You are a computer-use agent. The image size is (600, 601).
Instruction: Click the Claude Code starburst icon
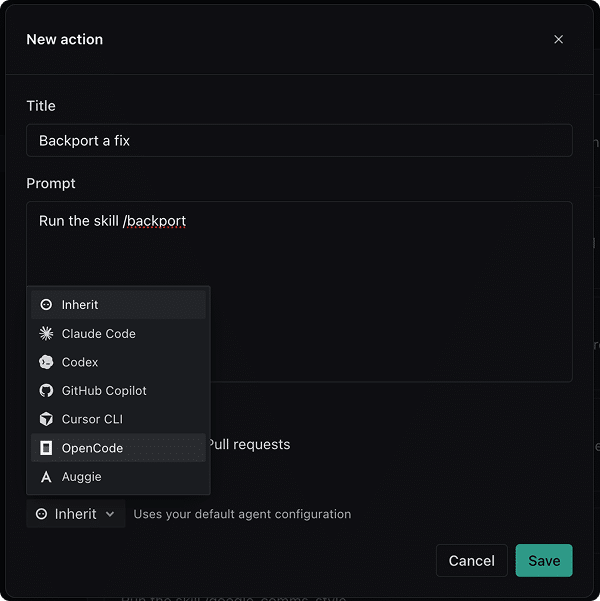coord(46,333)
